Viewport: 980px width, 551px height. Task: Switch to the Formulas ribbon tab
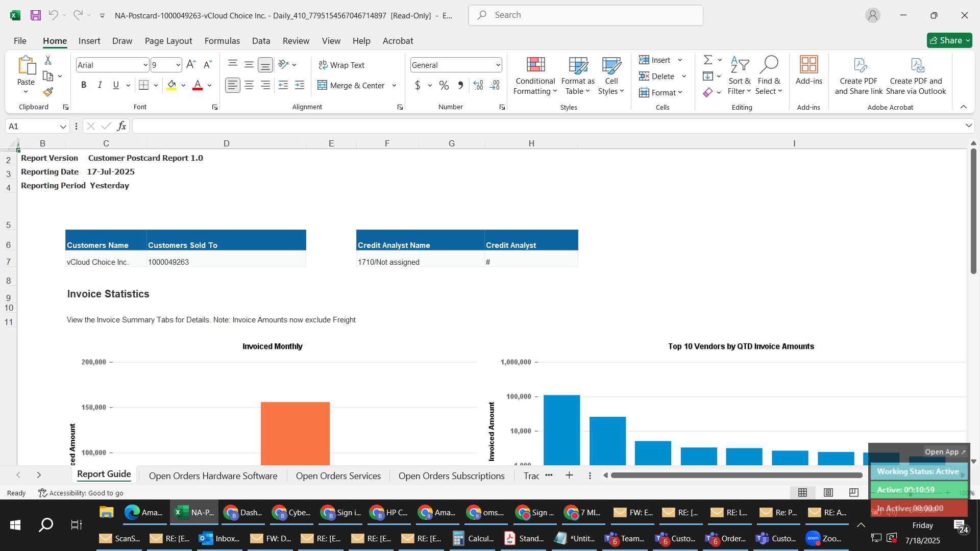[x=222, y=41]
